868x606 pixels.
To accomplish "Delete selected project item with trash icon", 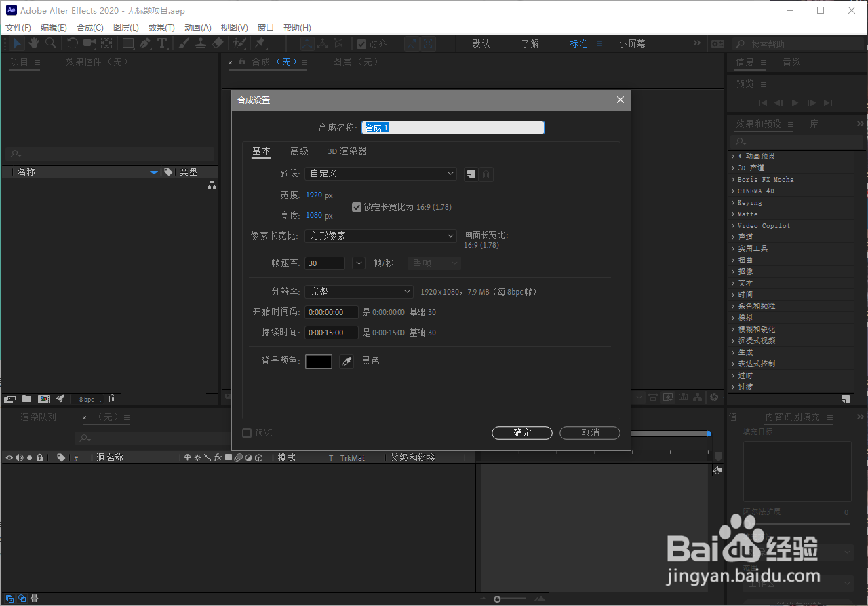I will click(x=113, y=399).
